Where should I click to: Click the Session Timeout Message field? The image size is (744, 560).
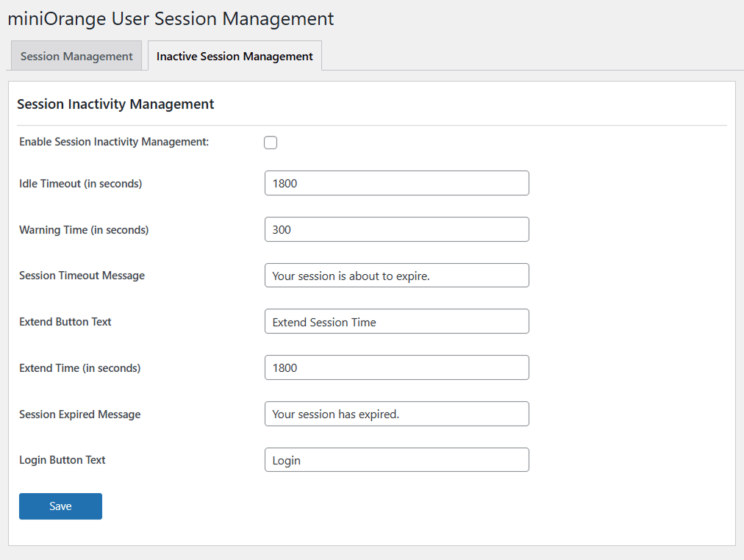coord(397,276)
